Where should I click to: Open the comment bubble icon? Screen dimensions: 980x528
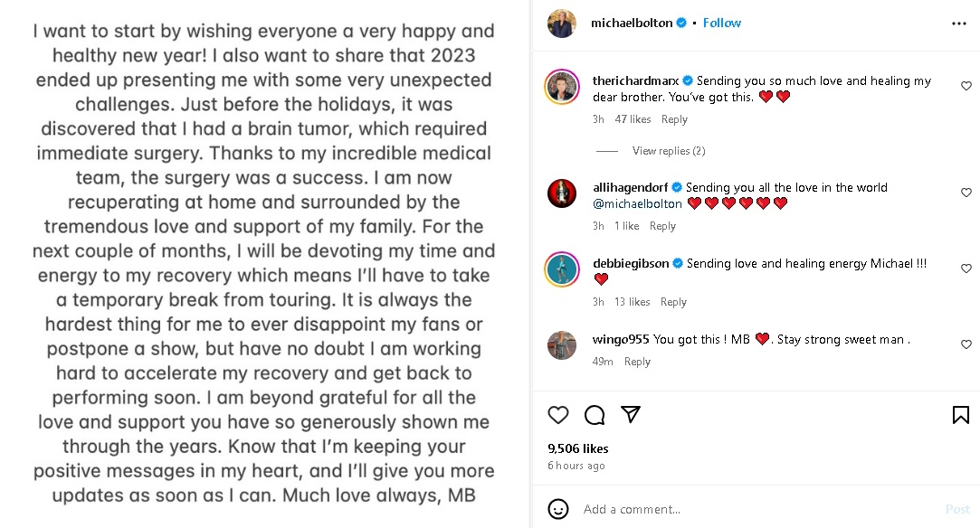click(x=595, y=415)
